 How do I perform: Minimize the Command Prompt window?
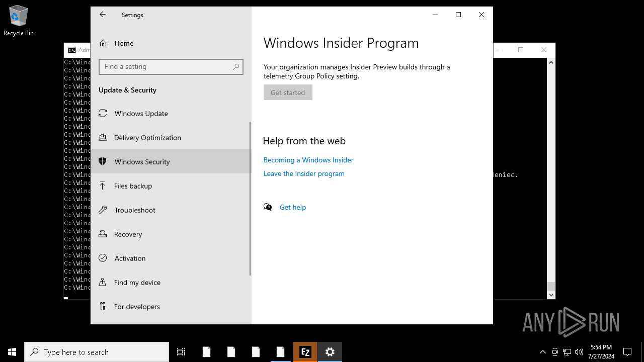498,50
